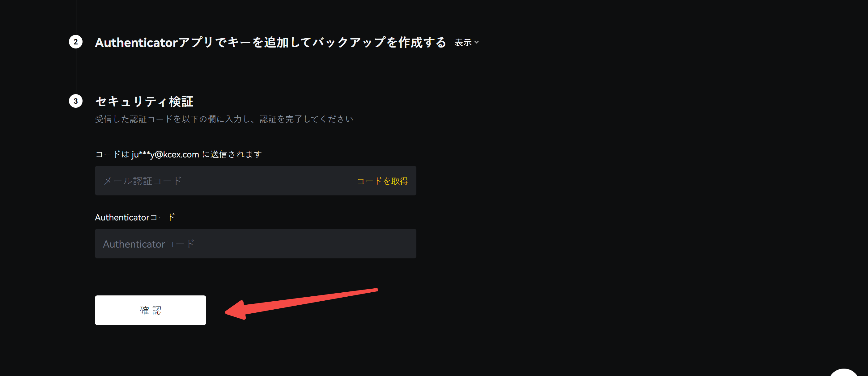
Task: Select the セキュリティ検証 step heading
Action: (x=144, y=101)
